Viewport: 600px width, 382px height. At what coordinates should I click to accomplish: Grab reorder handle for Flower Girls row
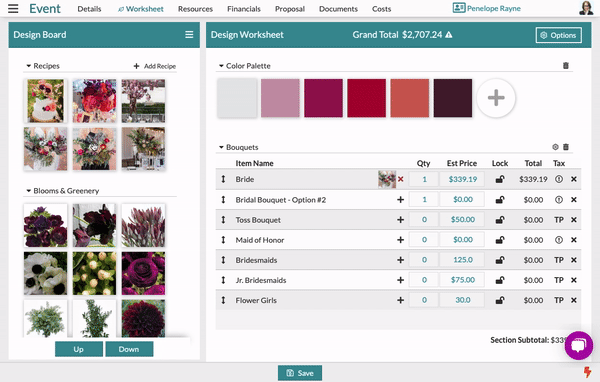tap(223, 300)
